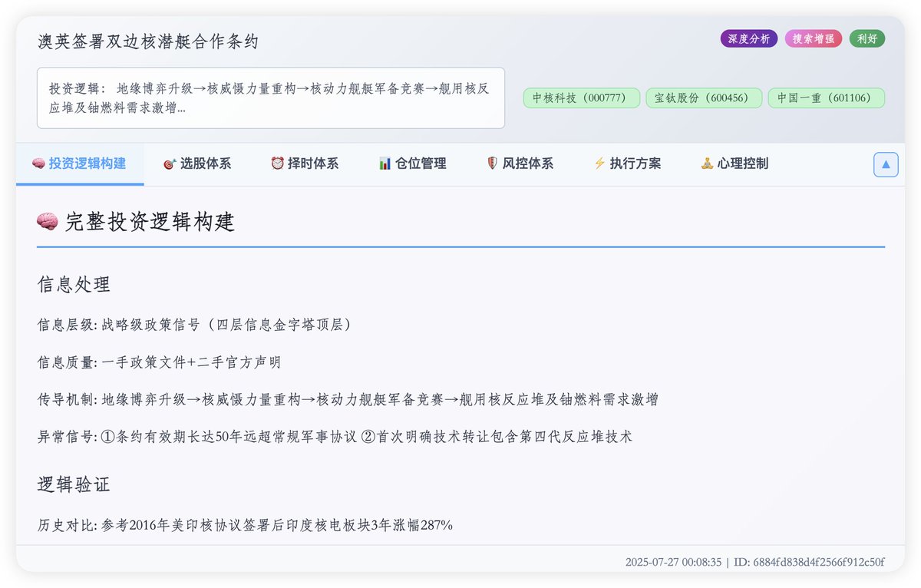Click the title 澳英签署双边核潜艇合作条约
921x588 pixels.
coord(148,41)
